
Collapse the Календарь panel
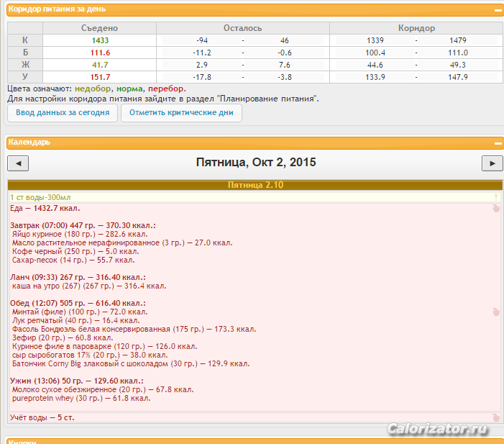(497, 142)
